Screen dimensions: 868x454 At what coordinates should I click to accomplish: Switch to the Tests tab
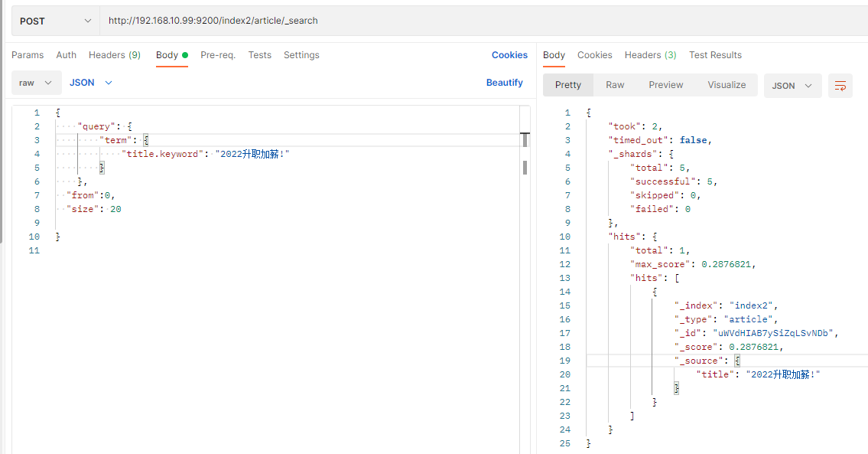point(260,55)
